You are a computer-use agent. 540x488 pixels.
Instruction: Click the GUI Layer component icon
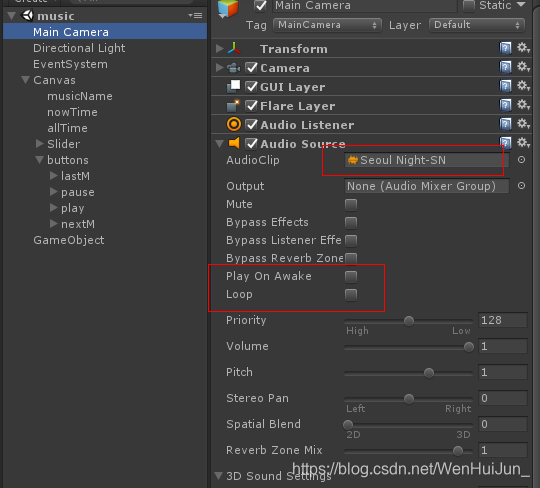coord(233,86)
